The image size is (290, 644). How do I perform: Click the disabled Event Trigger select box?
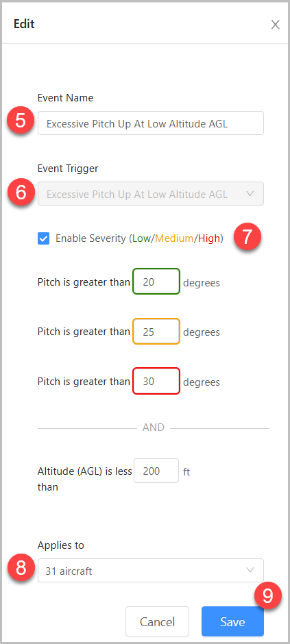tap(151, 193)
